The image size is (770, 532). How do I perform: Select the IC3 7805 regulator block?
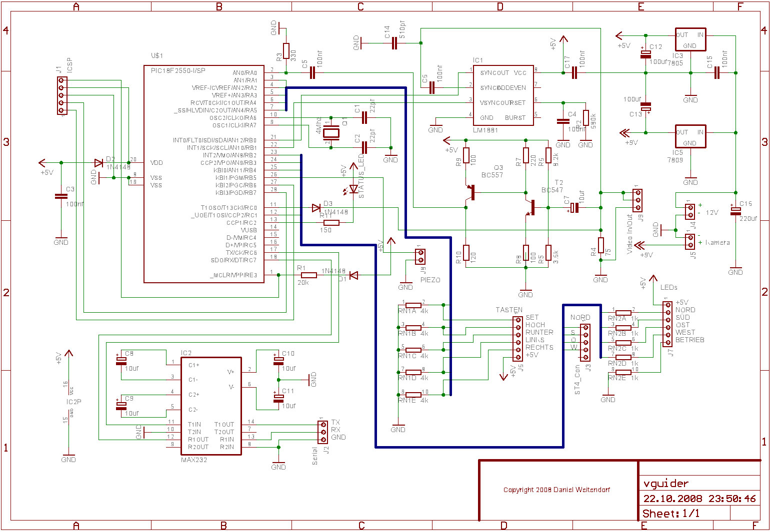[x=690, y=39]
